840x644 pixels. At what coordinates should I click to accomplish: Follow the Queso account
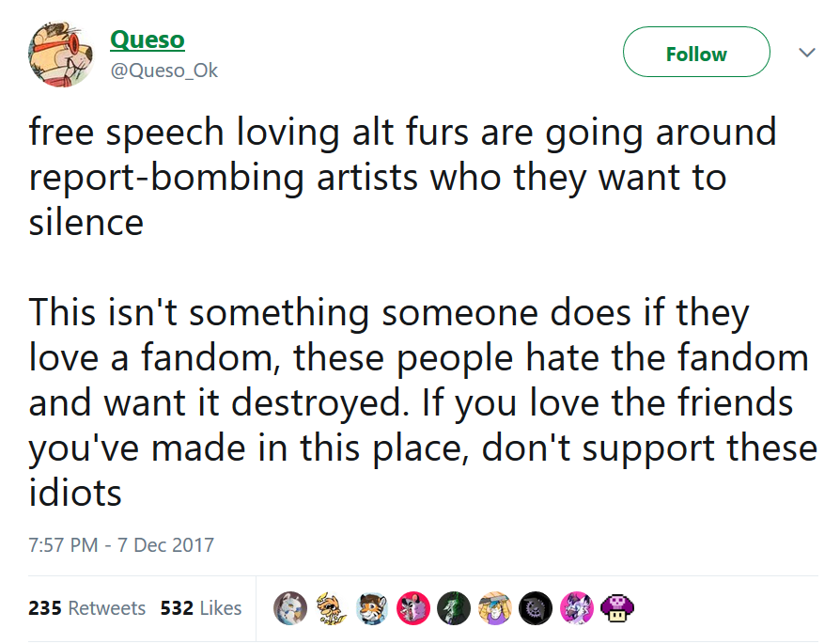click(x=696, y=52)
